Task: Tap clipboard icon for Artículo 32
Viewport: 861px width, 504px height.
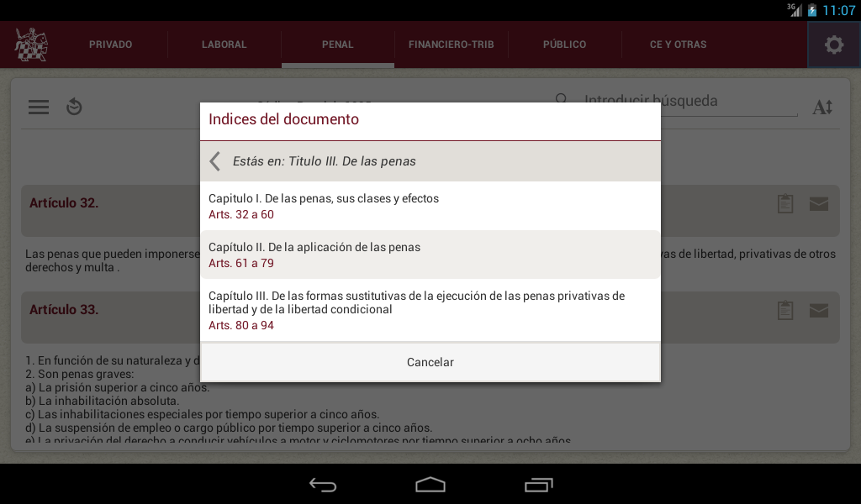Action: (785, 203)
